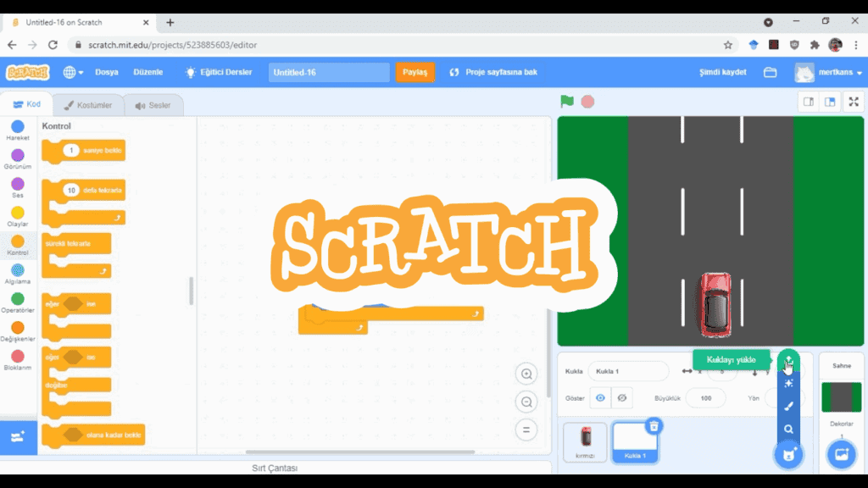Viewport: 868px width, 488px height.
Task: Stop the project with red stop button
Action: click(x=588, y=102)
